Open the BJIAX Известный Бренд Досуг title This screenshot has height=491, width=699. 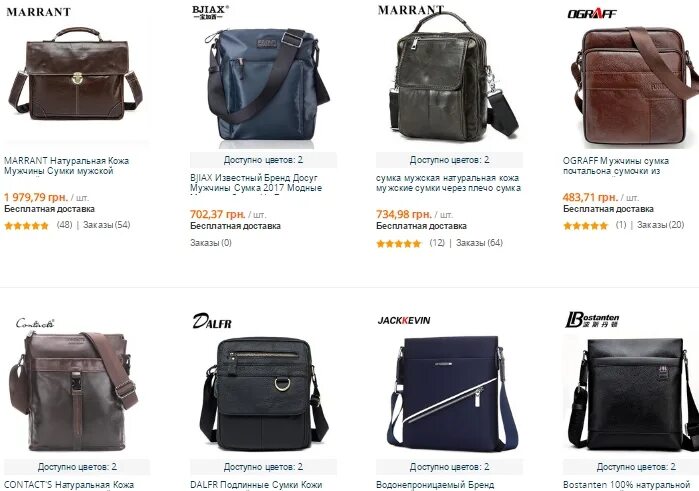click(256, 183)
